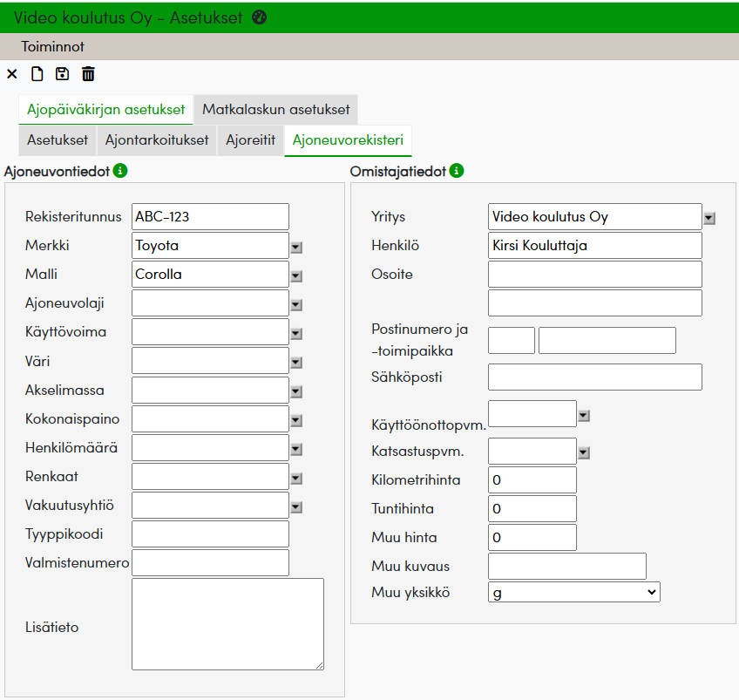The height and width of the screenshot is (700, 739).
Task: Click the info icon beside Ajoneuvontiedot
Action: point(120,171)
